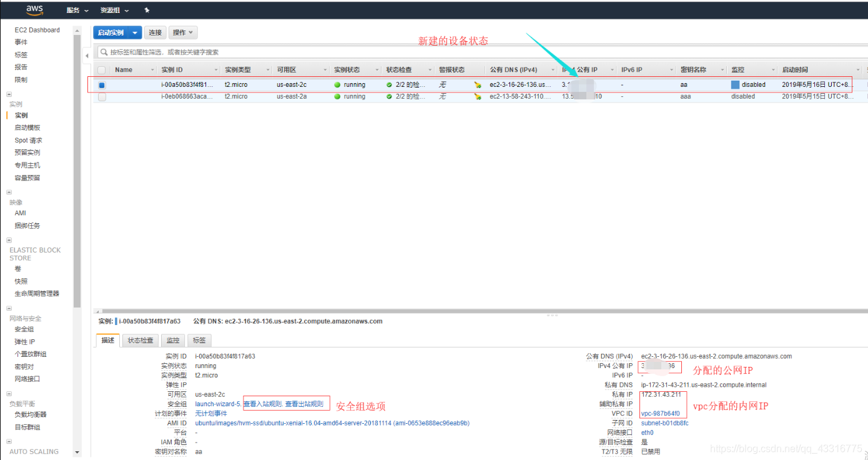The image size is (868, 460).
Task: Open 启动模板 in sidebar
Action: coord(27,127)
